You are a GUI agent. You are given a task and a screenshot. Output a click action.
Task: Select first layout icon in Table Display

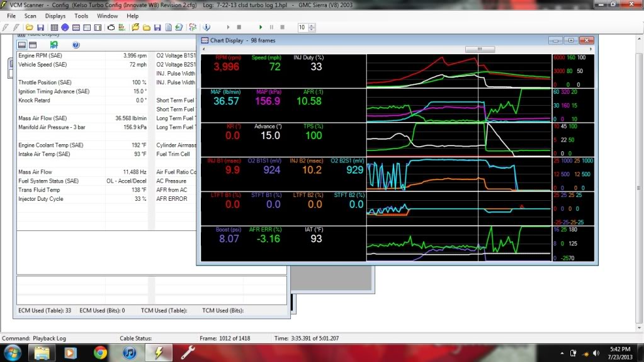coord(22,45)
